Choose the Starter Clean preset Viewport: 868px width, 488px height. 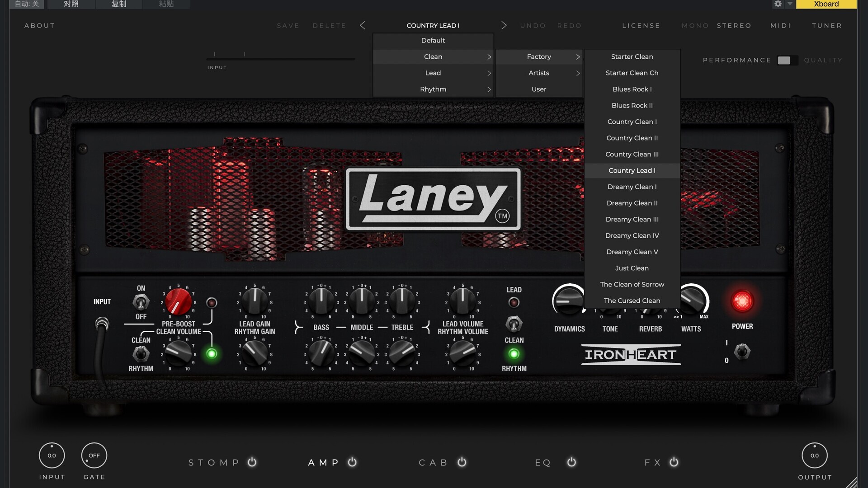pyautogui.click(x=632, y=56)
